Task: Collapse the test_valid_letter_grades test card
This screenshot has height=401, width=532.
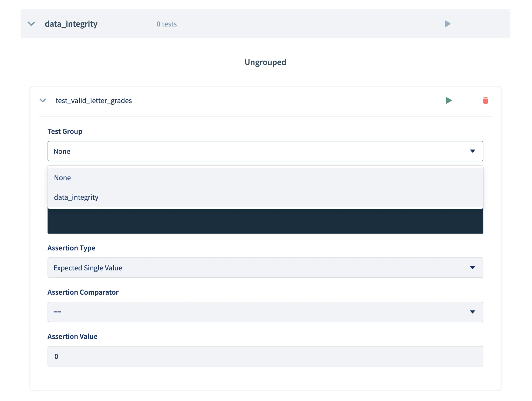Action: 43,100
